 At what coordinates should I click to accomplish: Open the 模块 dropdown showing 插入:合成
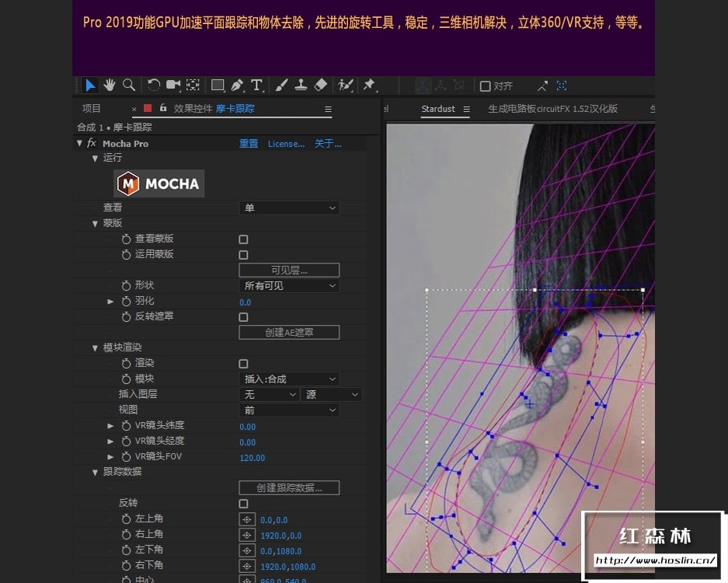point(289,379)
